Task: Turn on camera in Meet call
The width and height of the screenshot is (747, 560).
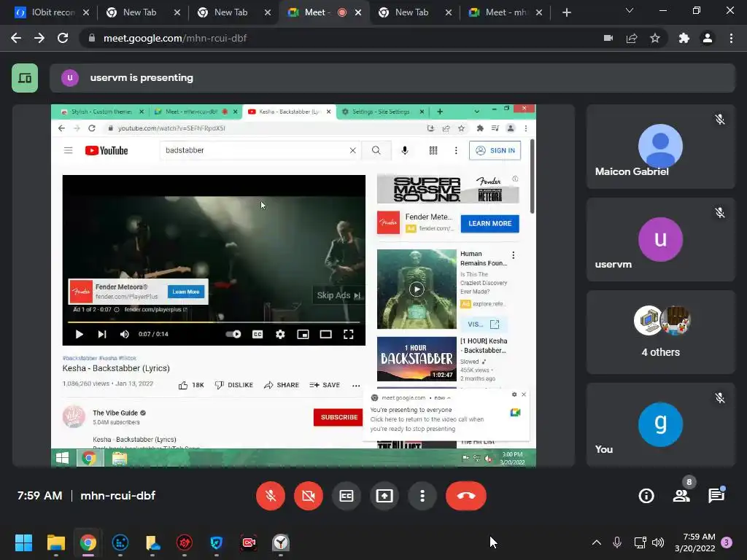Action: click(309, 496)
